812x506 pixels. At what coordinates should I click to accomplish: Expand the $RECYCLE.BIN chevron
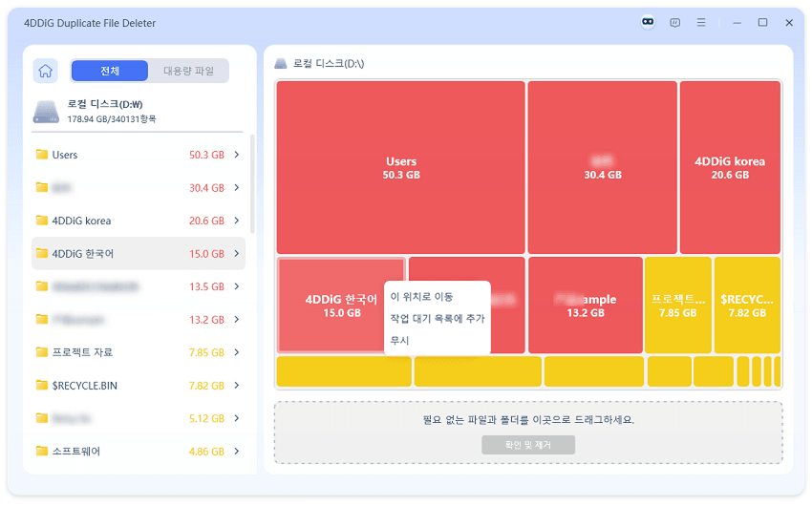point(237,386)
